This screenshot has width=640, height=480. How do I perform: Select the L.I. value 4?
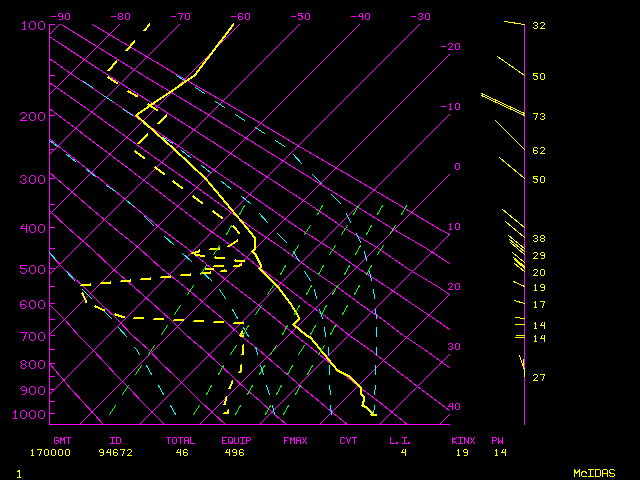coord(404,452)
